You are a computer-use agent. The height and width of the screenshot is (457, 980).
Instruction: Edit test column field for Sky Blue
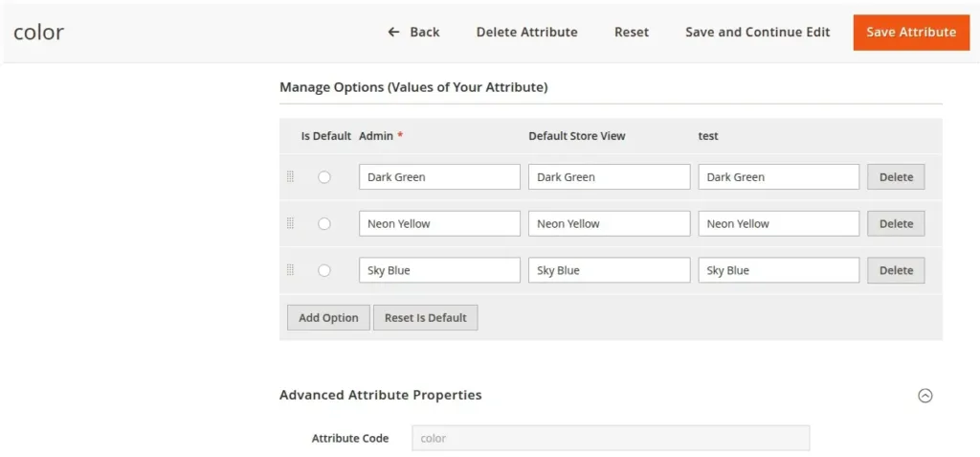pos(779,270)
